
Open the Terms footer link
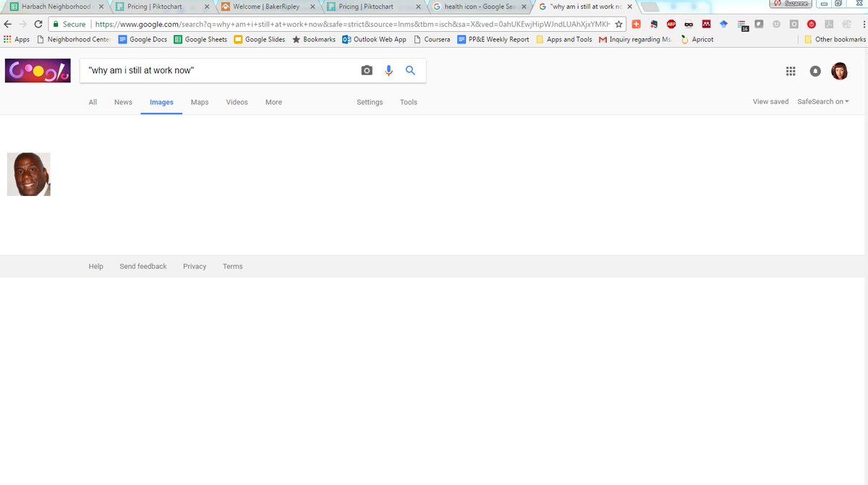tap(233, 267)
